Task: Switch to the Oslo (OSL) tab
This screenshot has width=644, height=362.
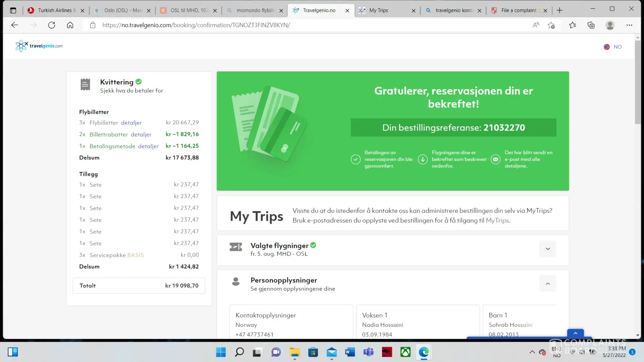Action: click(122, 10)
